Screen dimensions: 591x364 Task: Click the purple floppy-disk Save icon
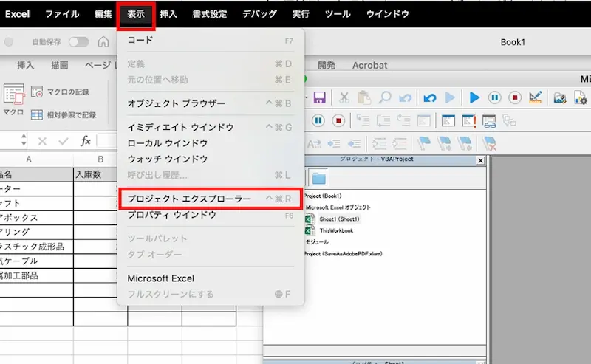(x=320, y=97)
